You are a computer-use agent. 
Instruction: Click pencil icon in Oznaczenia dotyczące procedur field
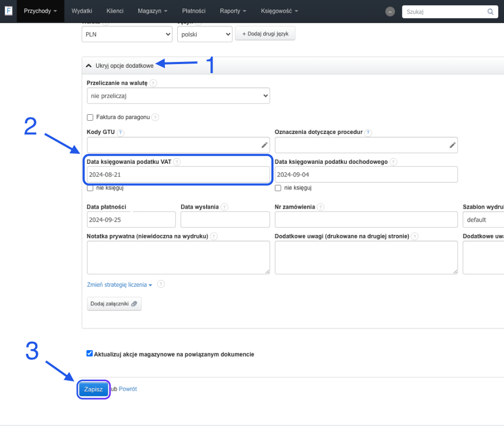(x=452, y=145)
